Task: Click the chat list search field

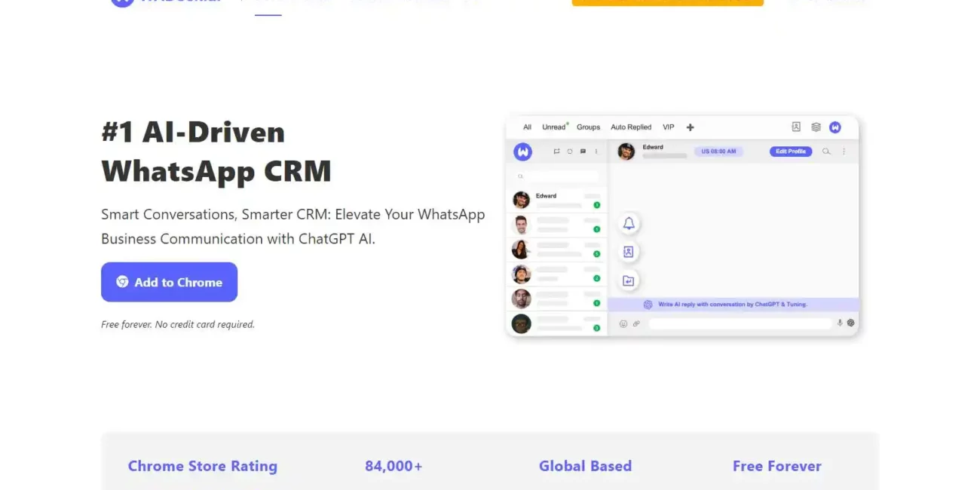Action: (556, 176)
